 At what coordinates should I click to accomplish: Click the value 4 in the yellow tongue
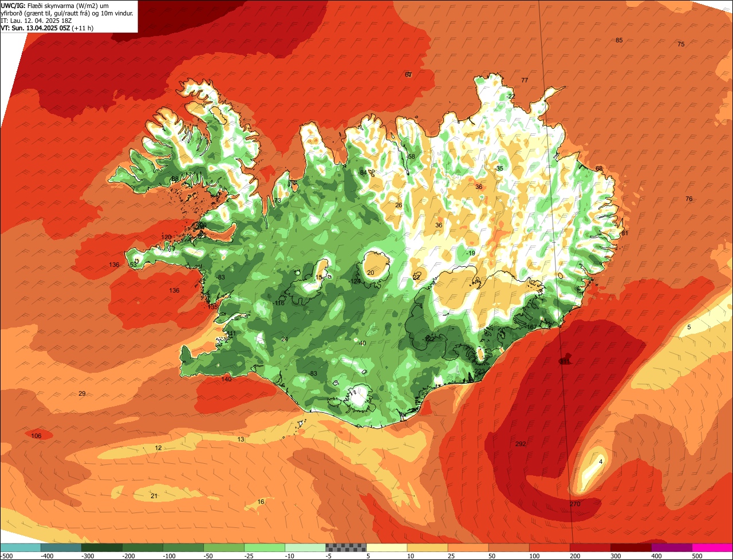click(x=601, y=462)
